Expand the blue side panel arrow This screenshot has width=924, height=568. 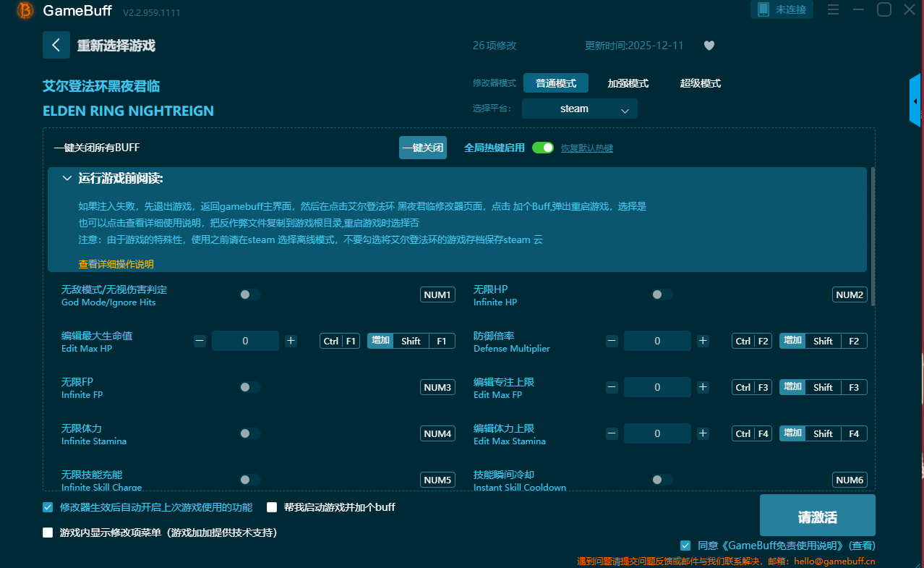coord(915,101)
